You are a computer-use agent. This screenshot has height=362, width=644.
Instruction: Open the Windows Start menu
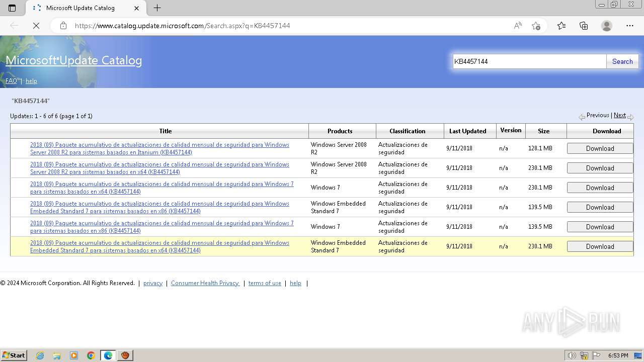14,355
